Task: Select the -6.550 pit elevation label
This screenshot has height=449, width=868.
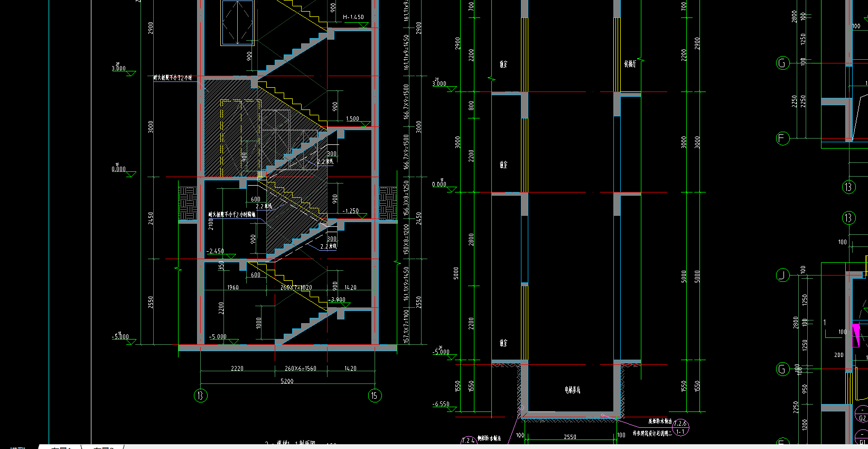Action: coord(441,404)
